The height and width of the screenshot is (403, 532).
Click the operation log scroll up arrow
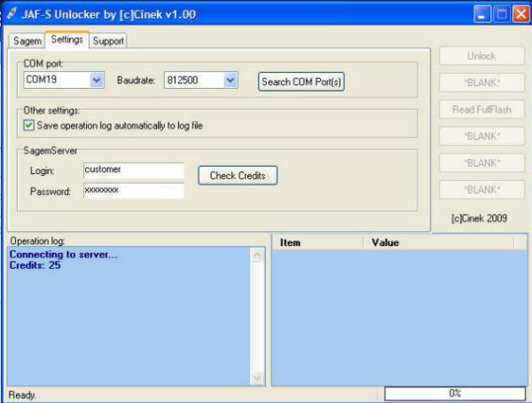point(257,255)
